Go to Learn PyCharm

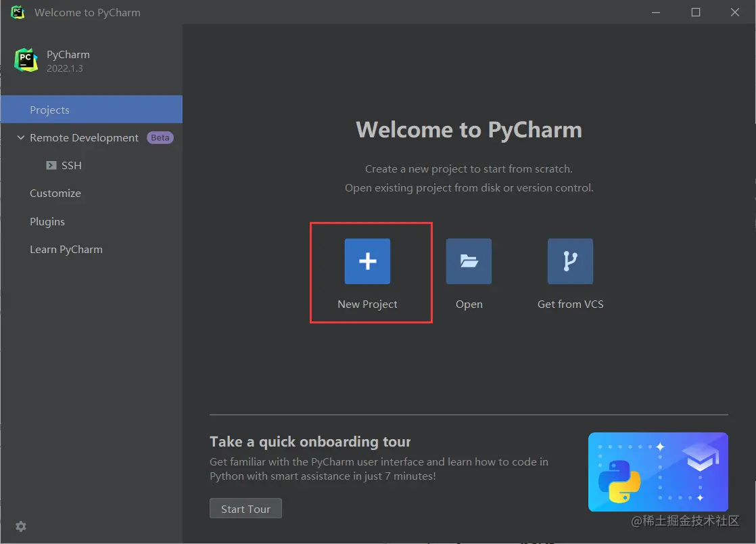(x=66, y=249)
